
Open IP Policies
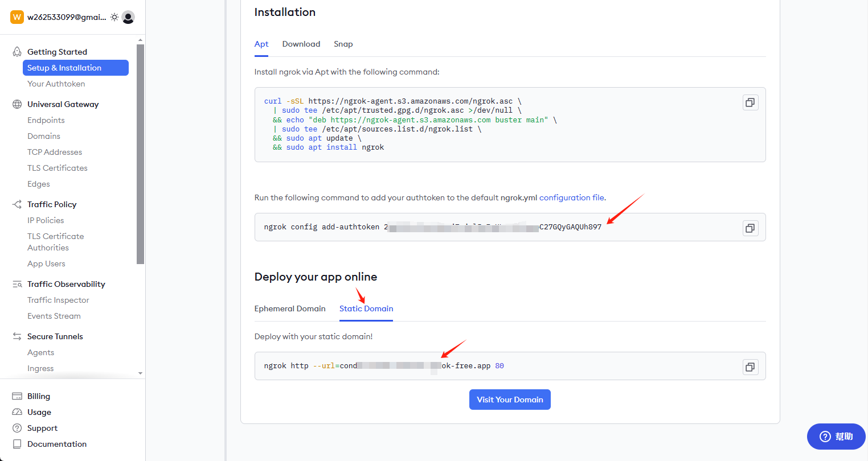click(x=46, y=220)
